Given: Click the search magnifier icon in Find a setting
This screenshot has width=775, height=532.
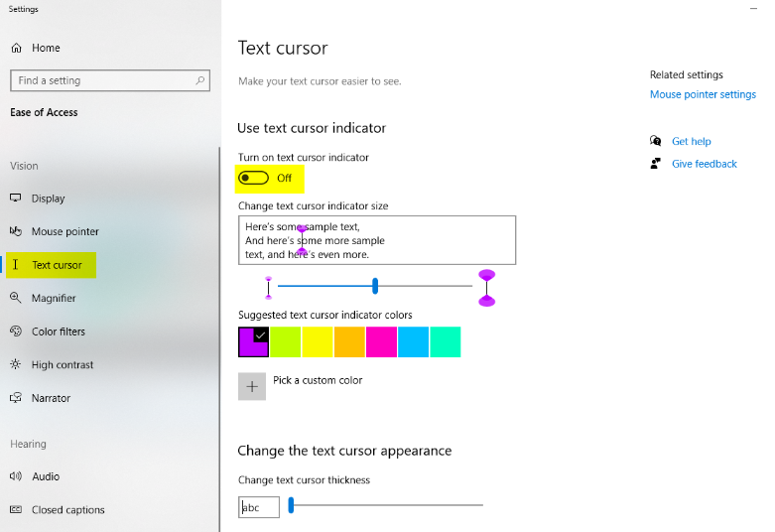Looking at the screenshot, I should (200, 80).
